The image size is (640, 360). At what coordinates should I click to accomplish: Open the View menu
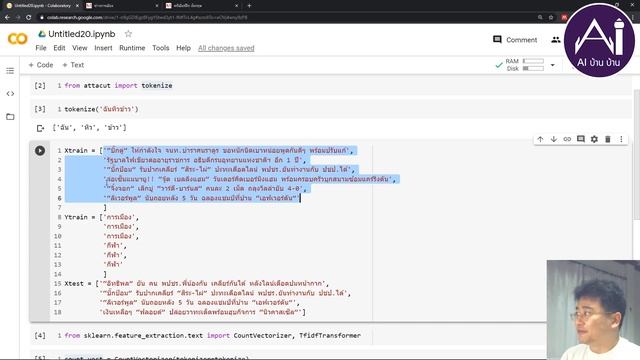pos(80,48)
